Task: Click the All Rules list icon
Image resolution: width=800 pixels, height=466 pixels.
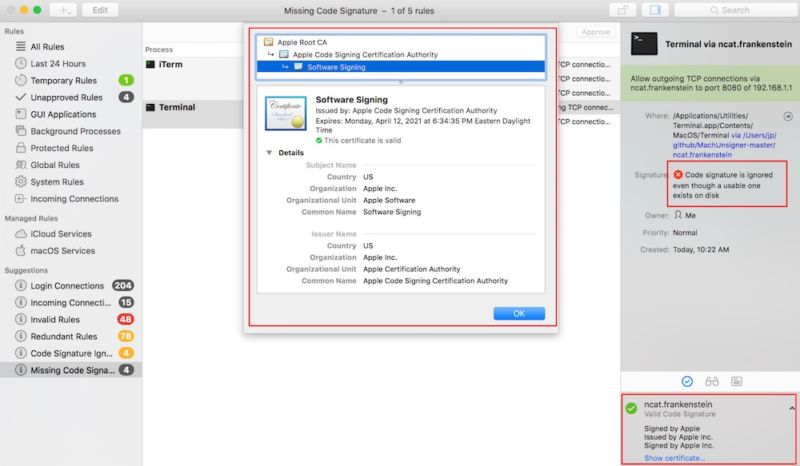Action: [20, 46]
